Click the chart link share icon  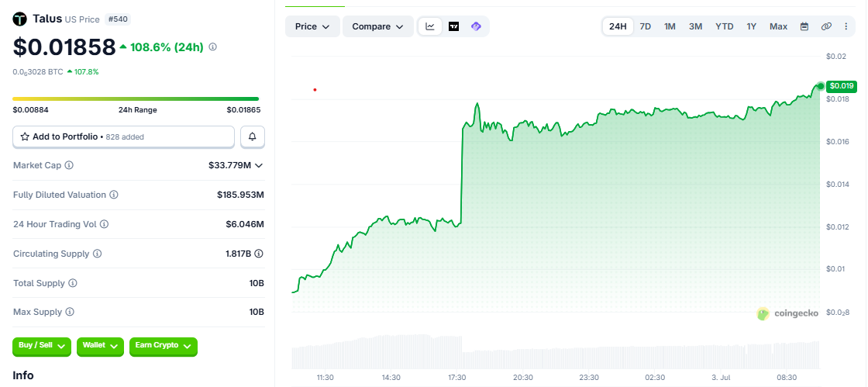(x=826, y=26)
